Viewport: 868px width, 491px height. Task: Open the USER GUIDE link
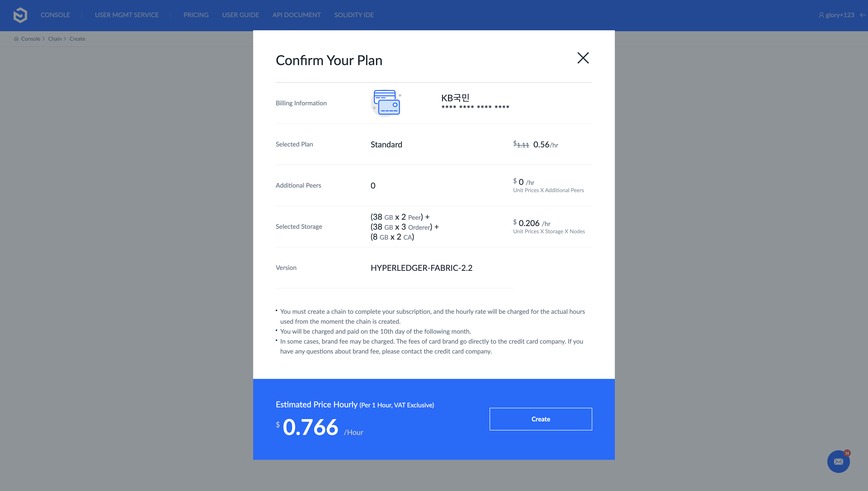click(x=240, y=15)
